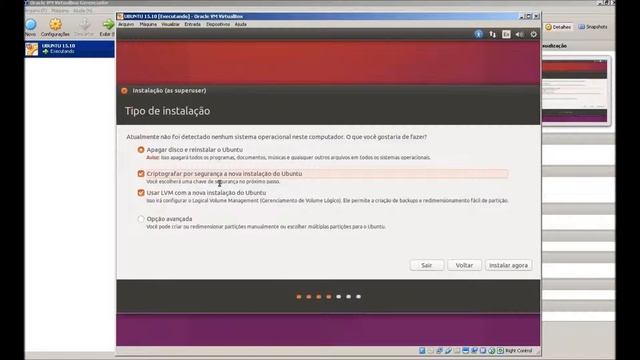
Task: Open the power/session gear menu in Ubuntu's panel
Action: pyautogui.click(x=533, y=34)
